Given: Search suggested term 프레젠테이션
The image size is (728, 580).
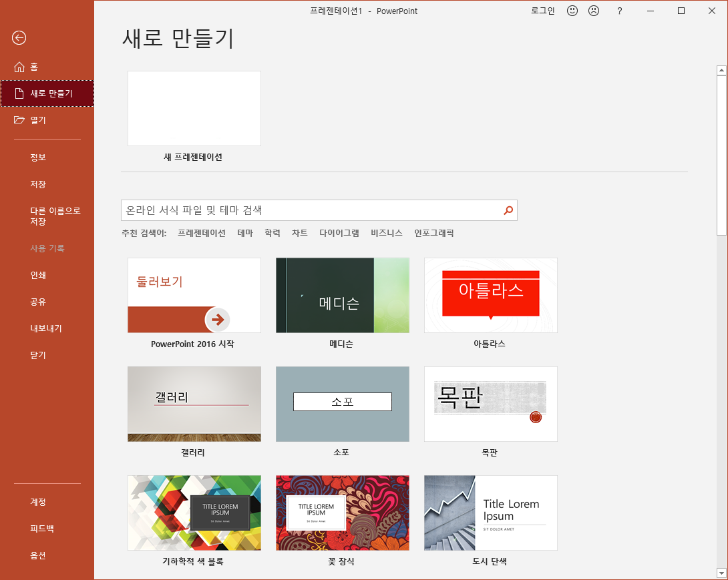Looking at the screenshot, I should [x=202, y=233].
